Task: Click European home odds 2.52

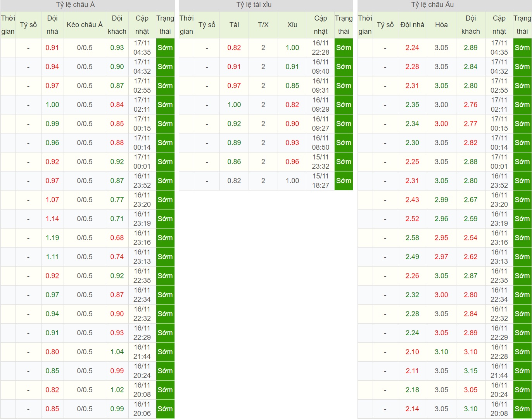Action: (412, 219)
